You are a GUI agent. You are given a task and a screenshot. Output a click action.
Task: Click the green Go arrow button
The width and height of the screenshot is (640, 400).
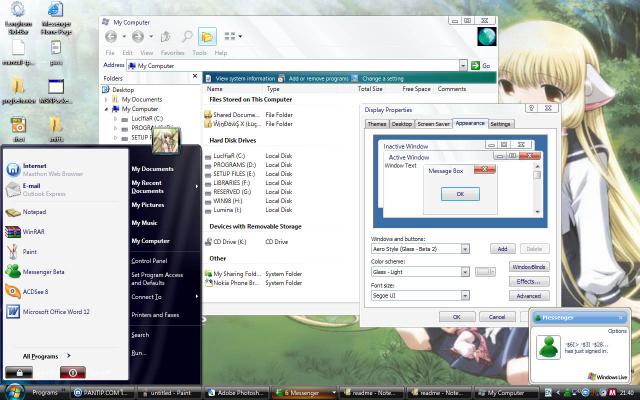click(475, 65)
